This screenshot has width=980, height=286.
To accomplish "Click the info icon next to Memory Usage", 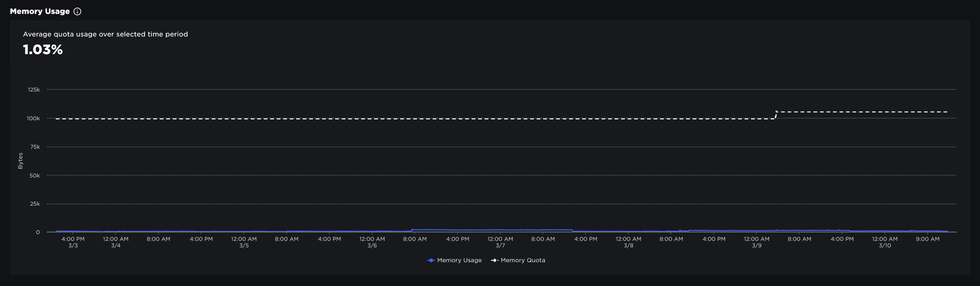I will pos(77,11).
